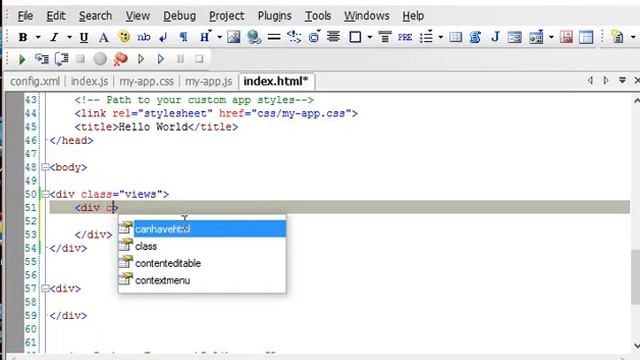Insert a heading with the H icon
The image size is (640, 360).
click(x=205, y=37)
